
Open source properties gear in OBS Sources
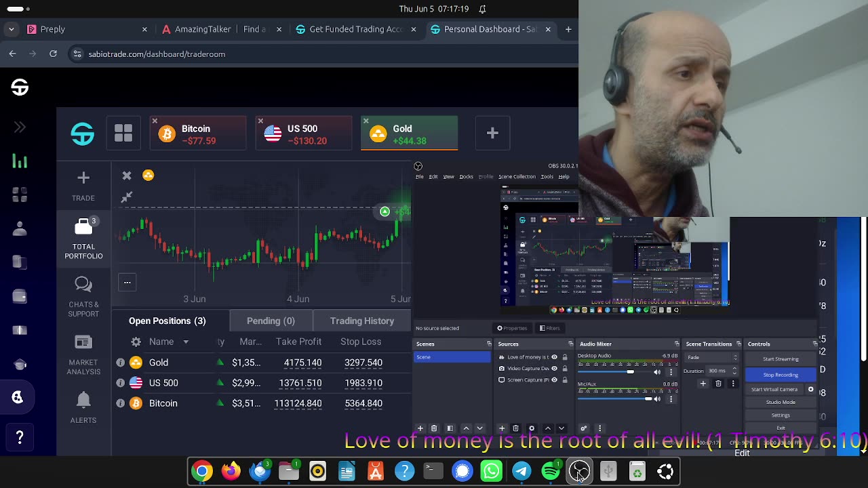532,428
